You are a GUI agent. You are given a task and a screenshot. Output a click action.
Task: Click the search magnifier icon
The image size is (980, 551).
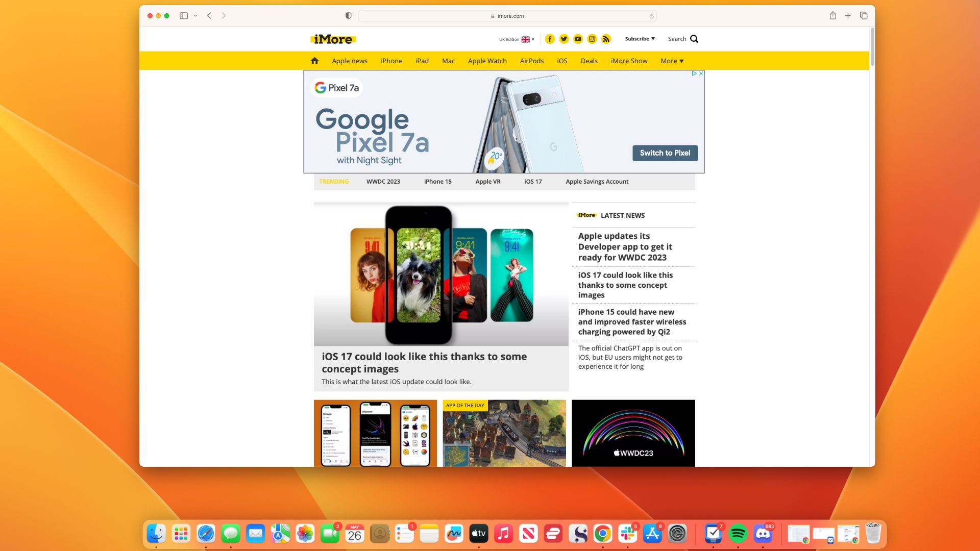[694, 39]
